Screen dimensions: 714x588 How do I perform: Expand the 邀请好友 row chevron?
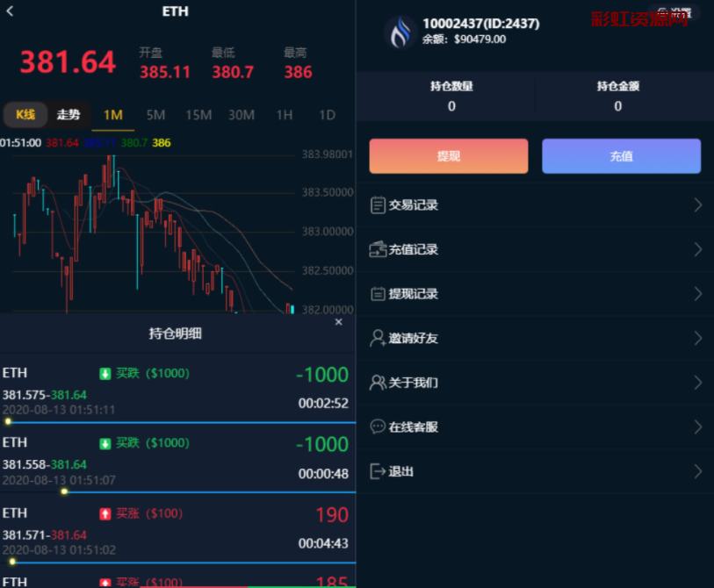[698, 339]
